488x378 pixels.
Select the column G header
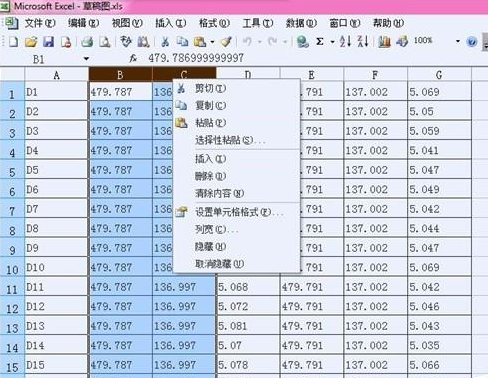click(439, 75)
